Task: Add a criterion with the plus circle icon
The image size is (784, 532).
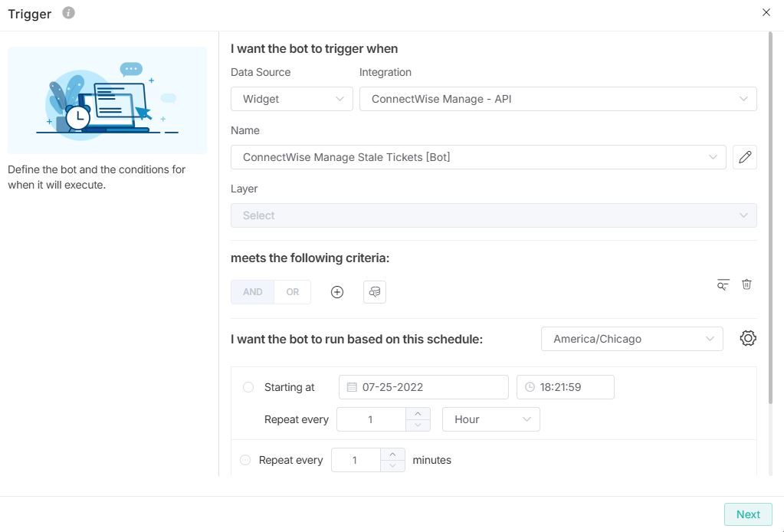Action: [x=337, y=292]
